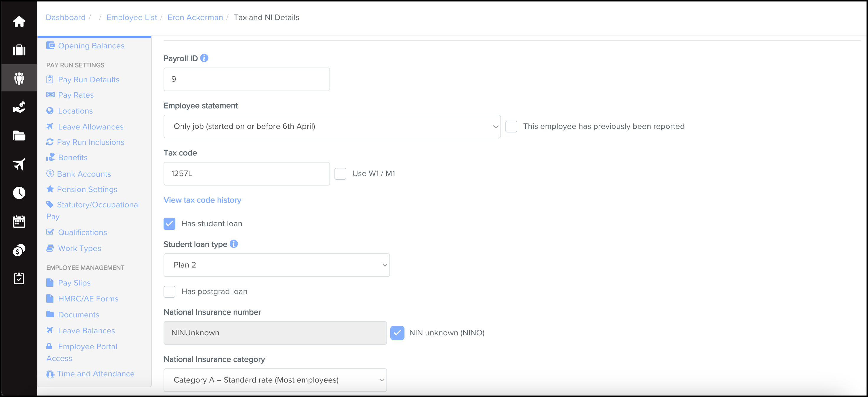
Task: Go to Eren Ackerman breadcrumb
Action: point(195,17)
